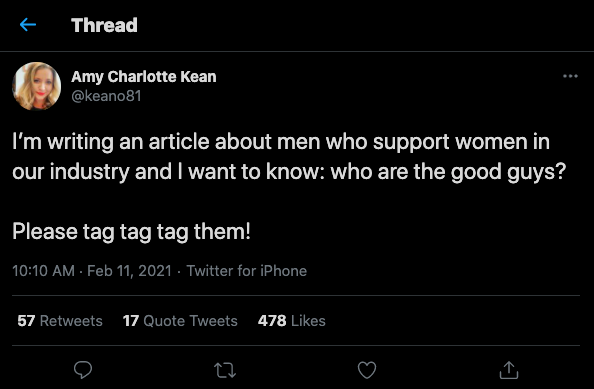594x389 pixels.
Task: Retweet using the looping arrows icon
Action: 225,370
